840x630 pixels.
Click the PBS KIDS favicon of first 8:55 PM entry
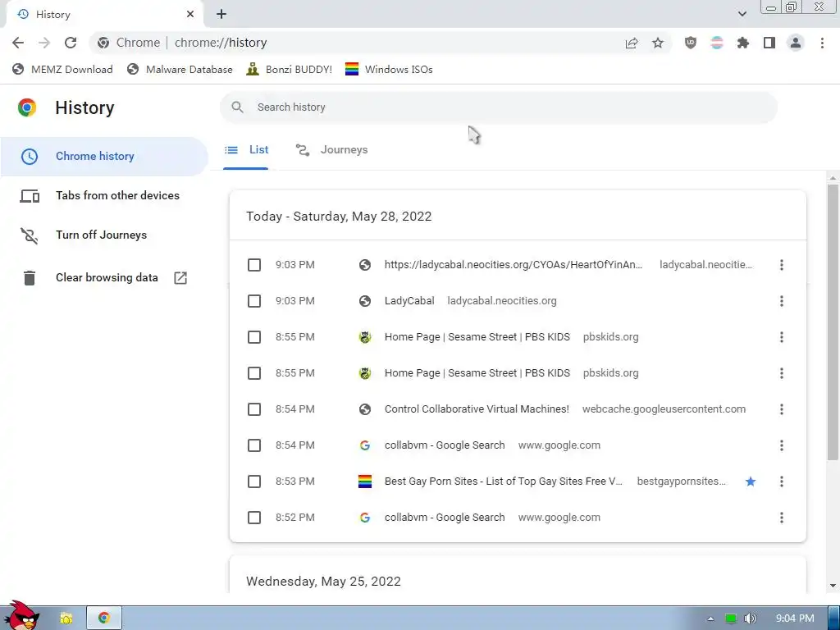(365, 337)
